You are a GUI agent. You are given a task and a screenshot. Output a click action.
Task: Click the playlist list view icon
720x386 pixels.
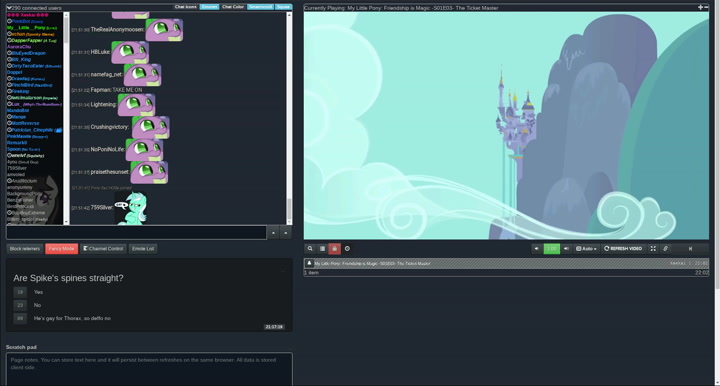tap(322, 248)
